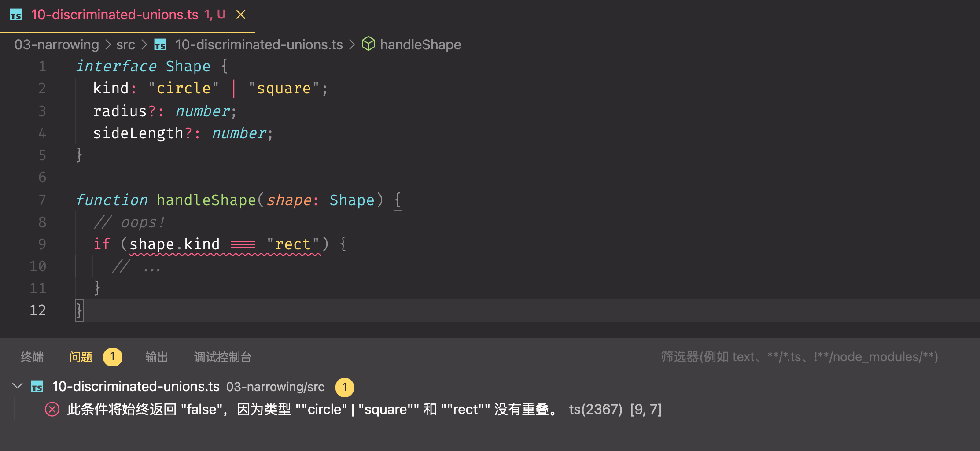Click radius property on line 3
This screenshot has width=980, height=451.
tap(120, 111)
